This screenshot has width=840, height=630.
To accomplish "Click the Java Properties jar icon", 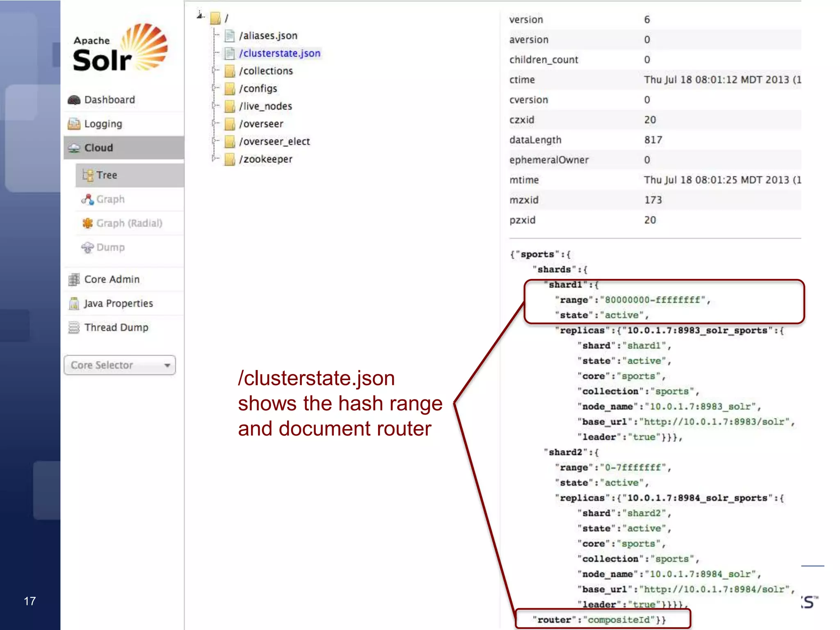I will [x=74, y=303].
